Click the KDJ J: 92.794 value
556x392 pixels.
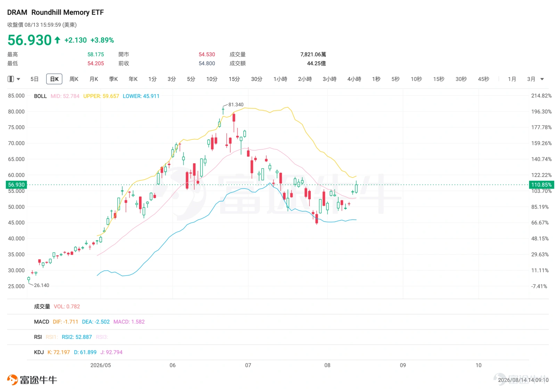pyautogui.click(x=112, y=352)
